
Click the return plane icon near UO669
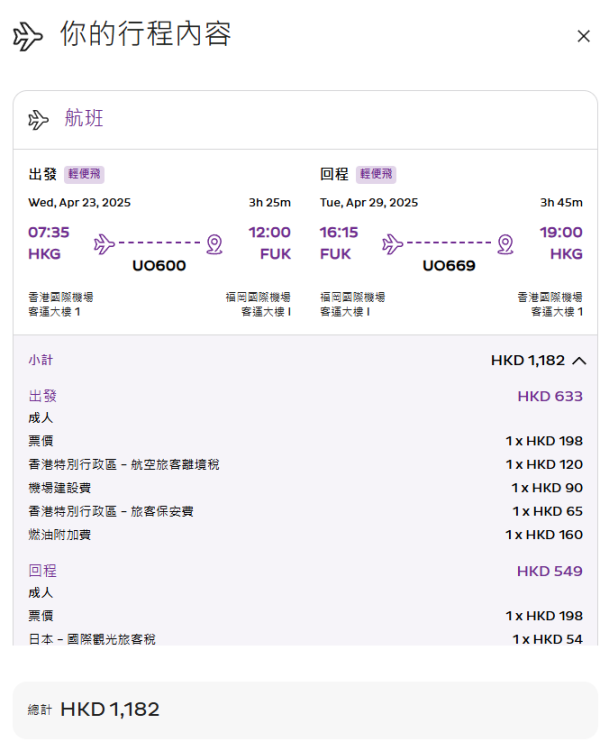[x=393, y=244]
